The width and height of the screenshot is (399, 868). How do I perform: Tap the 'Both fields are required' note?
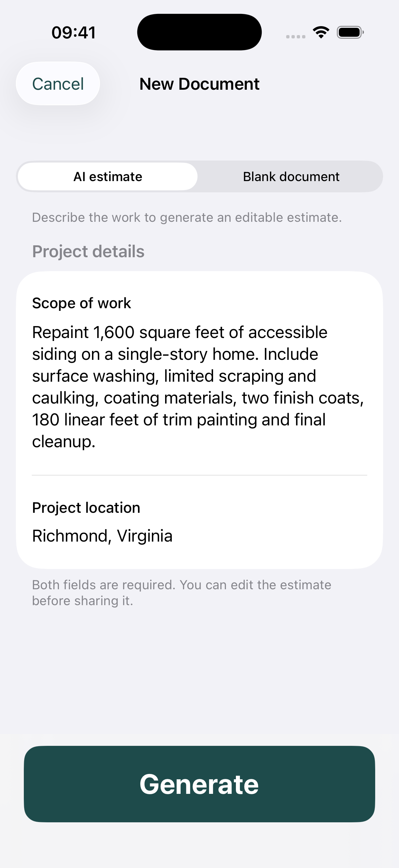(x=182, y=593)
